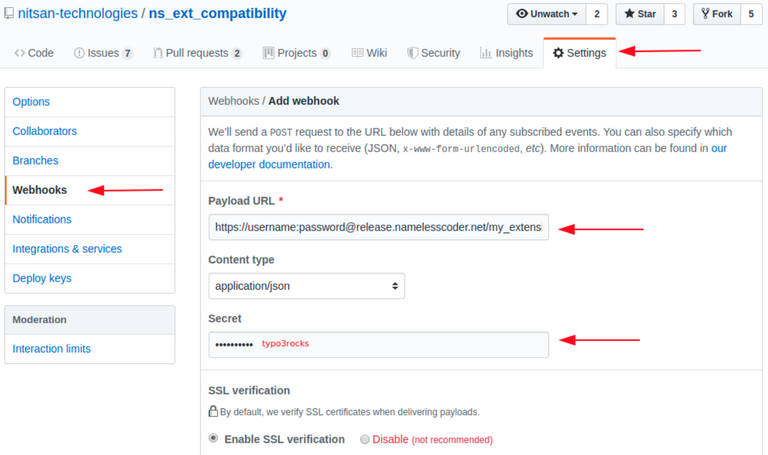Click the Security shield icon
The image size is (768, 455).
pyautogui.click(x=411, y=53)
